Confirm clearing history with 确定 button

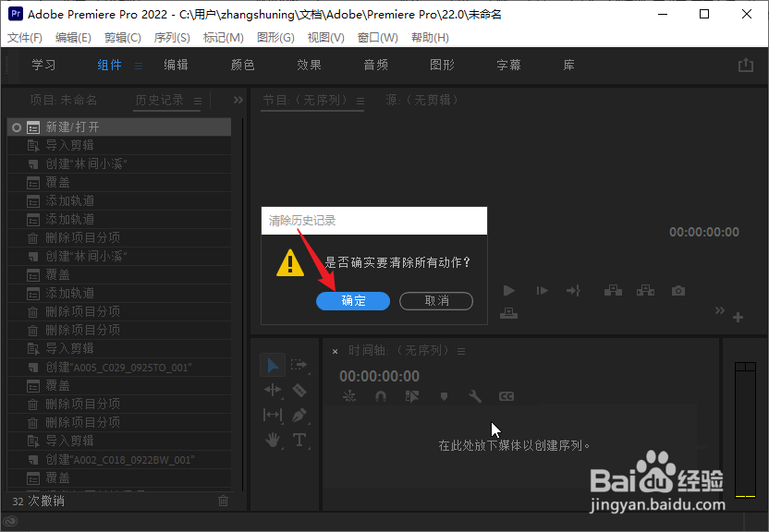(353, 301)
